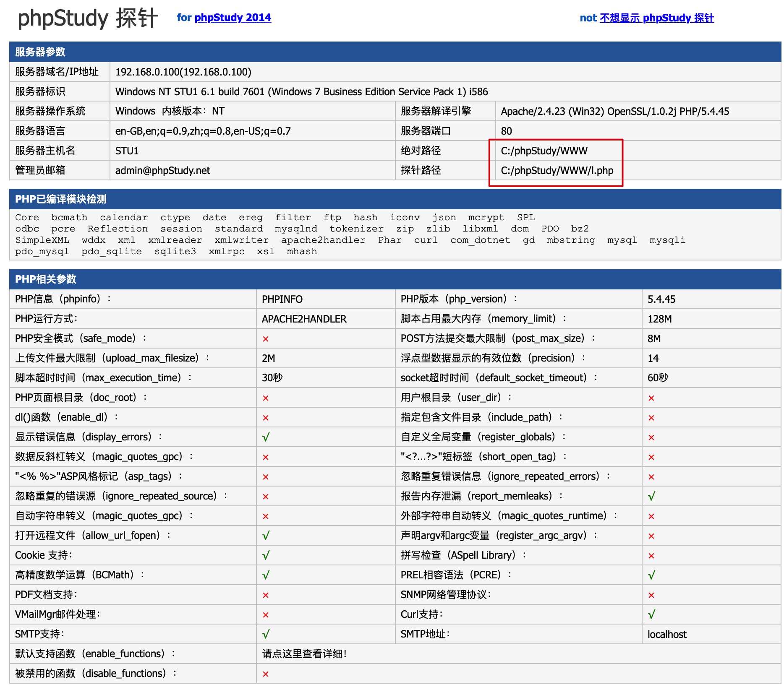Click the red cross for magic_quotes_runtime
The image size is (784, 687).
[651, 516]
